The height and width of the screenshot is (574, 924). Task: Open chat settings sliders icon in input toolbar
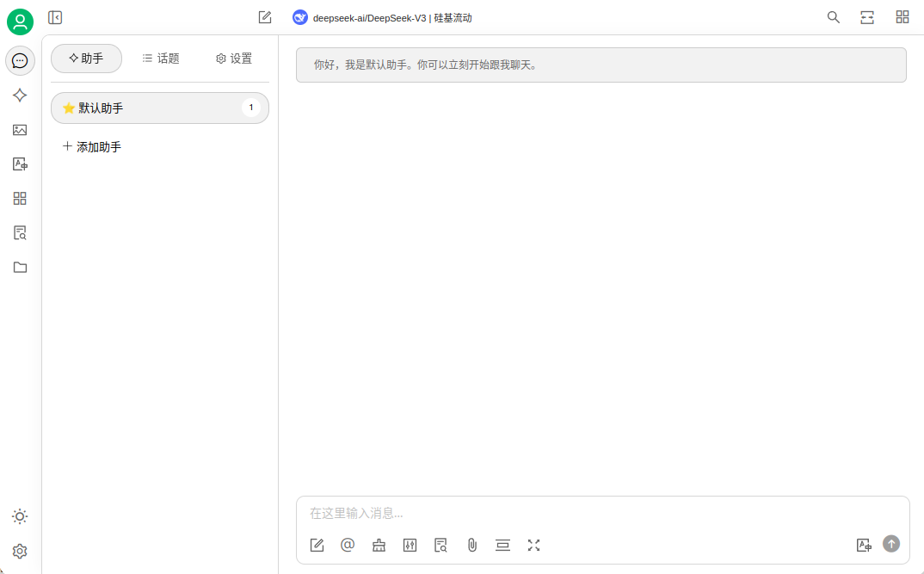(410, 545)
